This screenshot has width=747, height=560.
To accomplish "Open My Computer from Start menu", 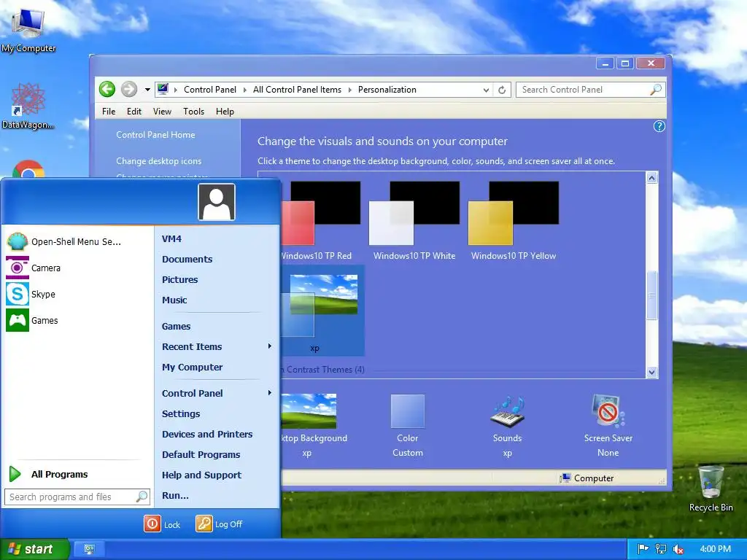I will (x=192, y=367).
